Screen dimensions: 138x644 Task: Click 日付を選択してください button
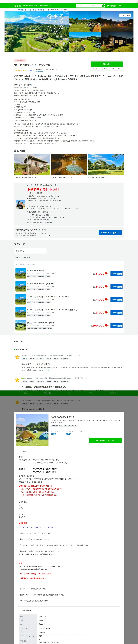point(105,440)
